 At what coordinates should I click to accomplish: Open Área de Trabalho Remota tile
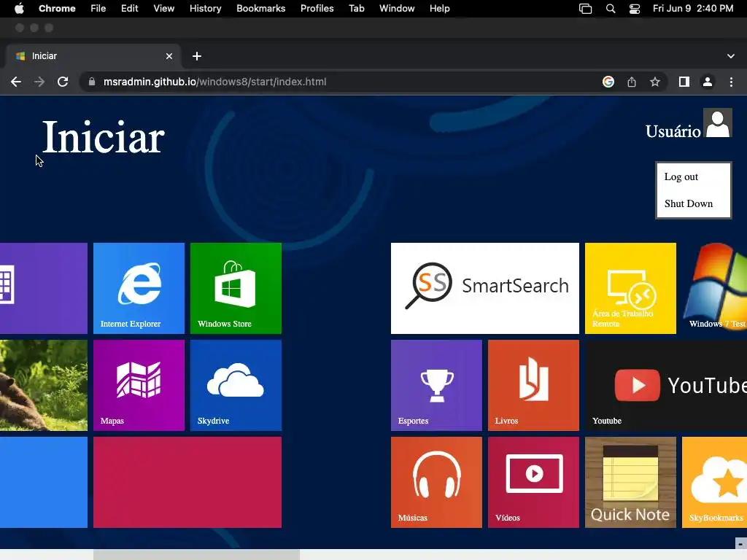(x=630, y=288)
